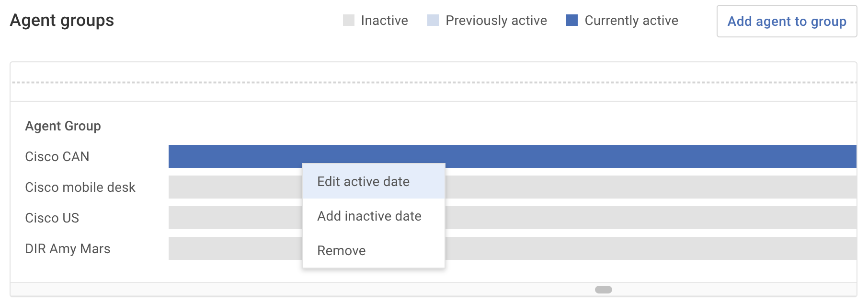Click the Agent Group column header
Image resolution: width=868 pixels, height=305 pixels.
pyautogui.click(x=63, y=126)
